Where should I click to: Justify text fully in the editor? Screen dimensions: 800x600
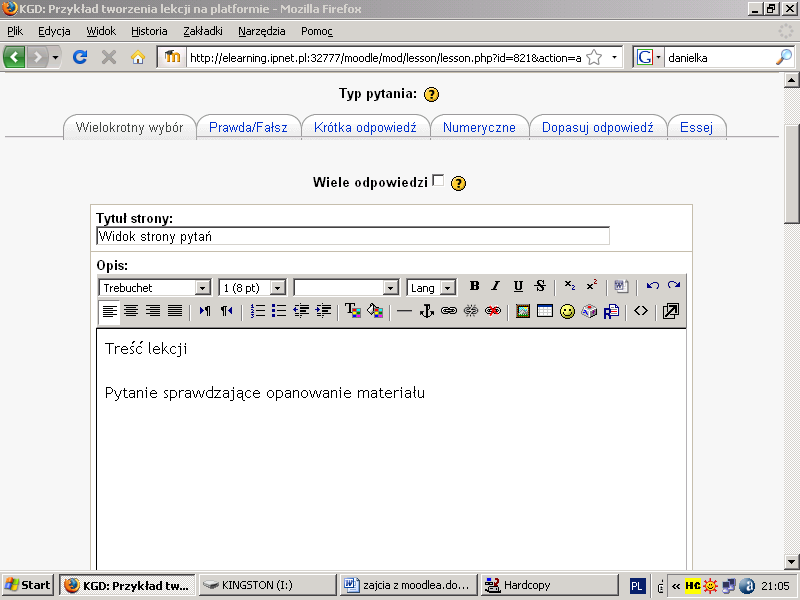pyautogui.click(x=175, y=311)
